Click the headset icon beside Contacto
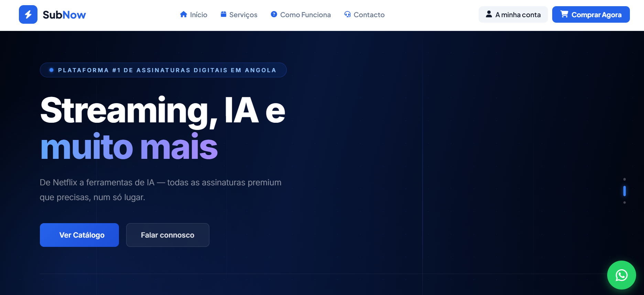644x295 pixels. [x=348, y=14]
